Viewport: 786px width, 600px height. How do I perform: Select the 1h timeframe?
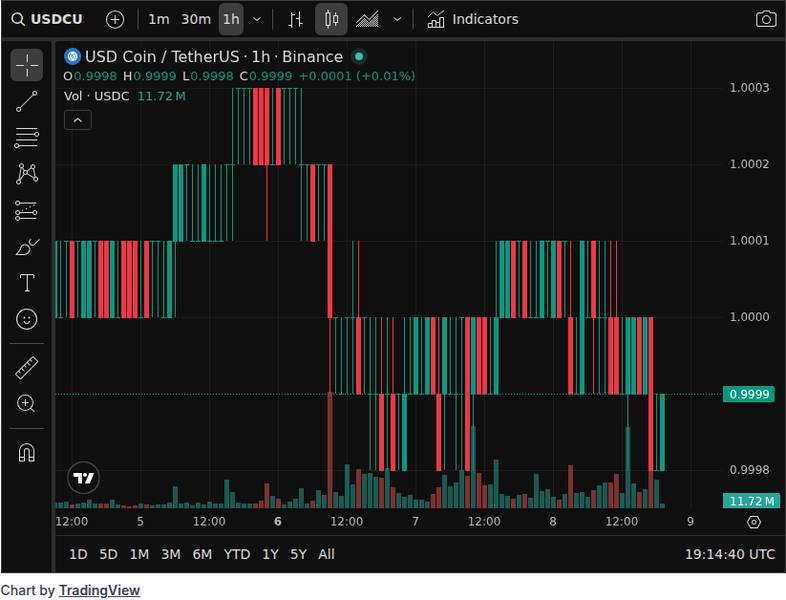[231, 20]
